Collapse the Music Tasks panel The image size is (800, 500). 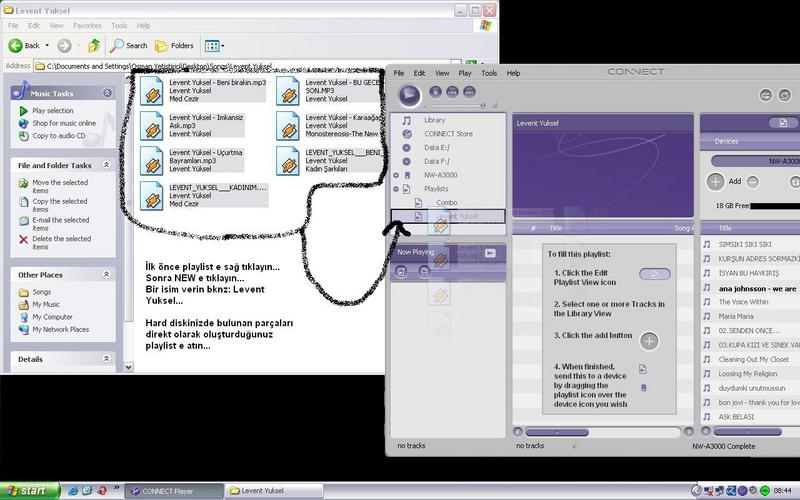coord(107,93)
